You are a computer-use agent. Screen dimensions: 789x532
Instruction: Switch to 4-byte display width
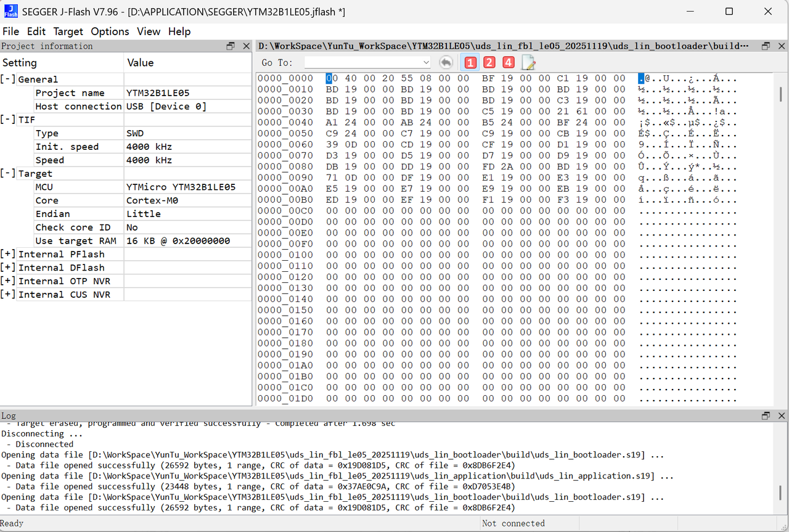tap(508, 62)
